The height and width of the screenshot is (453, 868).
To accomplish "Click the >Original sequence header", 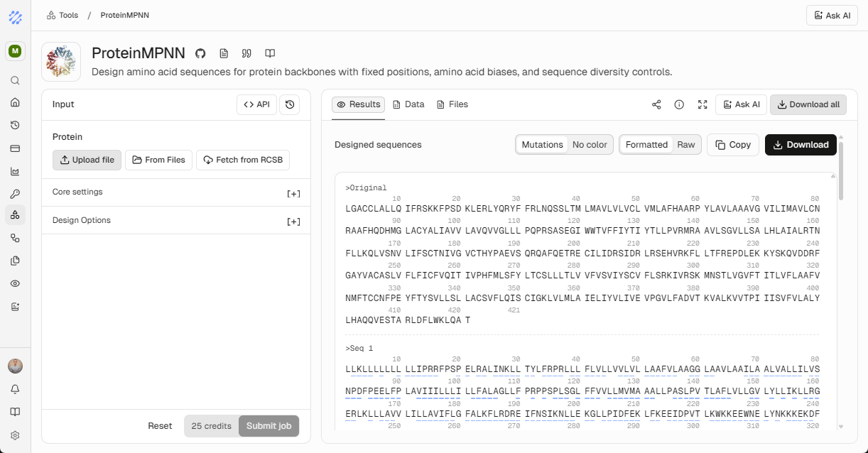I will (367, 188).
